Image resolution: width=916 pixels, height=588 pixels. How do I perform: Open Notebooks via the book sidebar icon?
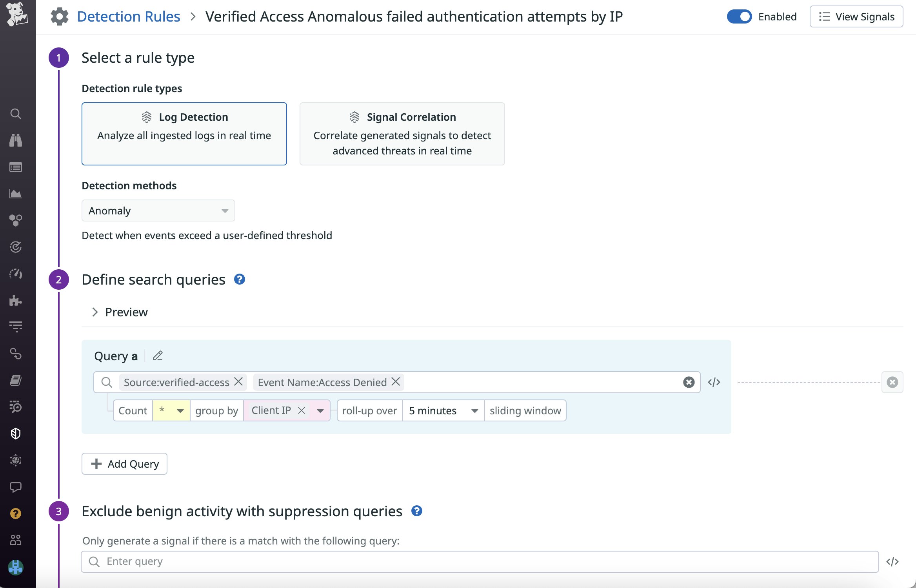click(16, 380)
